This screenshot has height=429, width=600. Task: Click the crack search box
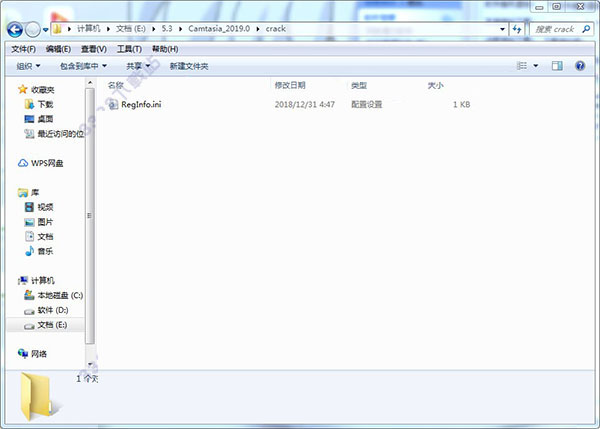[561, 29]
